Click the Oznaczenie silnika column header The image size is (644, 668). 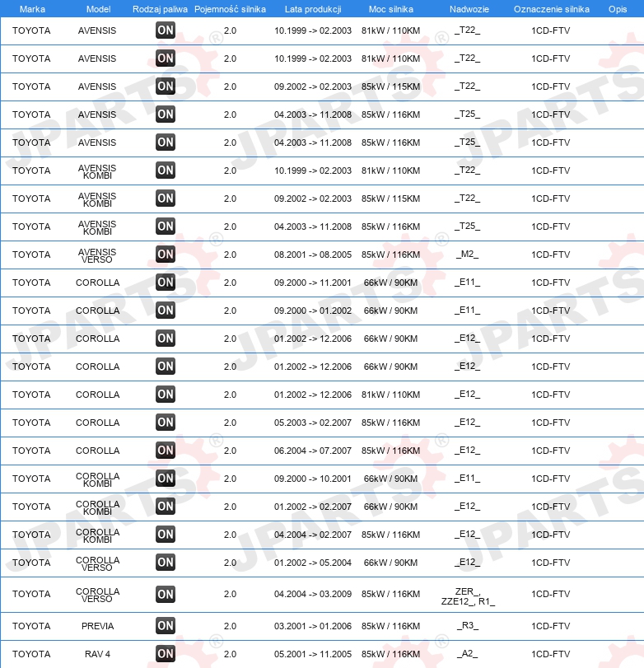point(552,9)
